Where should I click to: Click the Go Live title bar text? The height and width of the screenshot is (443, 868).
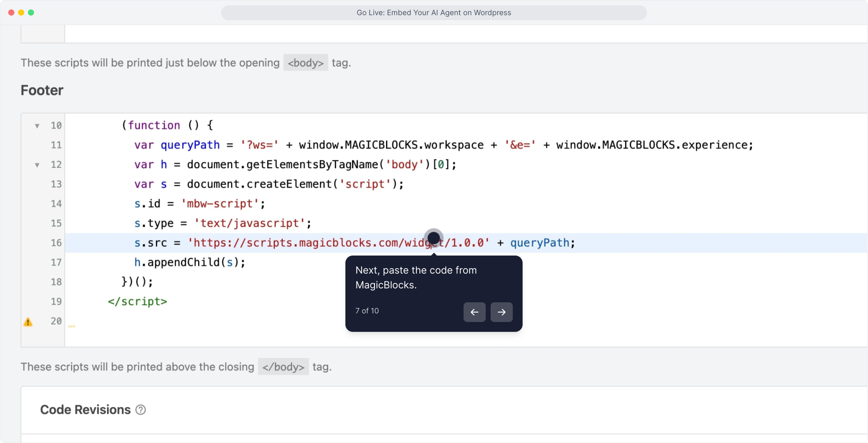(x=434, y=13)
